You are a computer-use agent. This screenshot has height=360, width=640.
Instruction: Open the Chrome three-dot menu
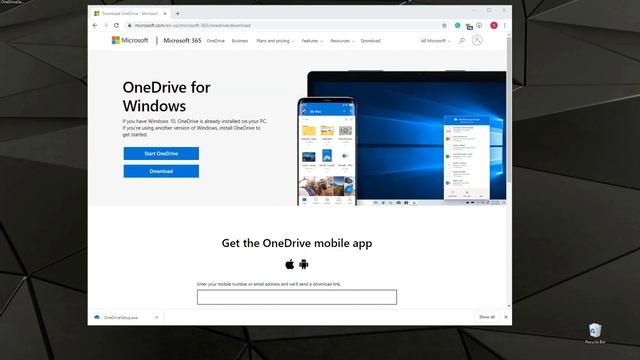[x=505, y=25]
